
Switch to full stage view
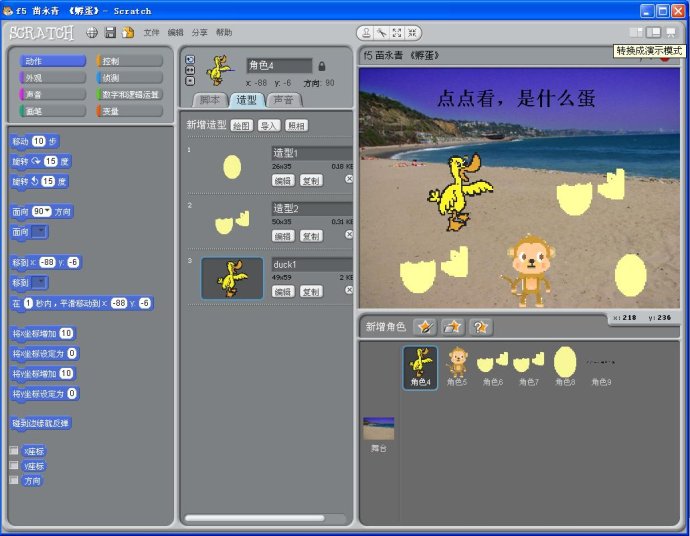(x=653, y=32)
